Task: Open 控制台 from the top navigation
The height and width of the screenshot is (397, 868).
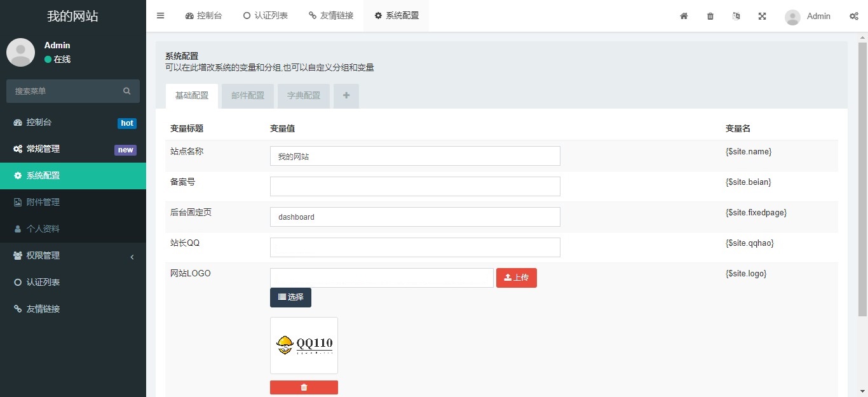Action: 203,15
